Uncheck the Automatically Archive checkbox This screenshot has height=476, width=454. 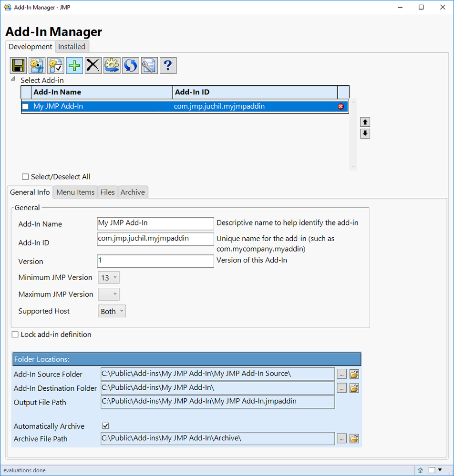point(105,425)
